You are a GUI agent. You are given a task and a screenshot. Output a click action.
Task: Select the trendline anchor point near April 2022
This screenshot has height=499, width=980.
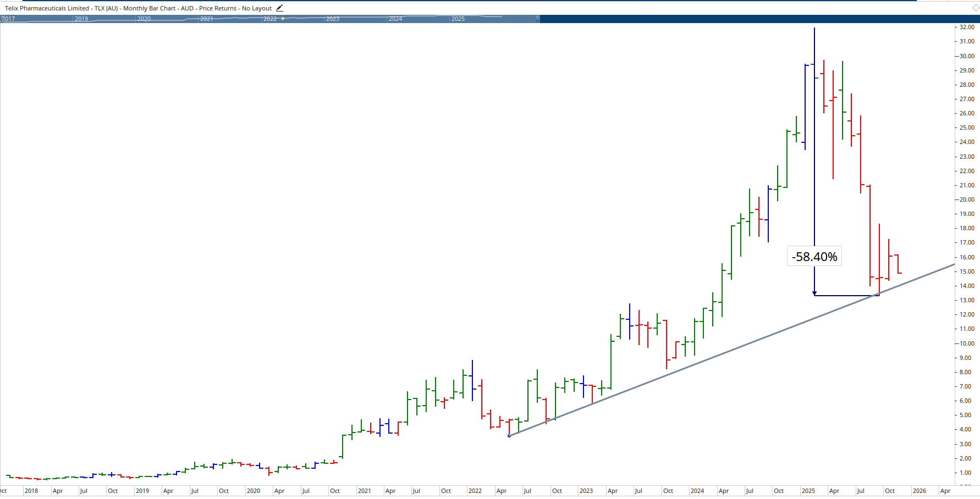pyautogui.click(x=509, y=435)
